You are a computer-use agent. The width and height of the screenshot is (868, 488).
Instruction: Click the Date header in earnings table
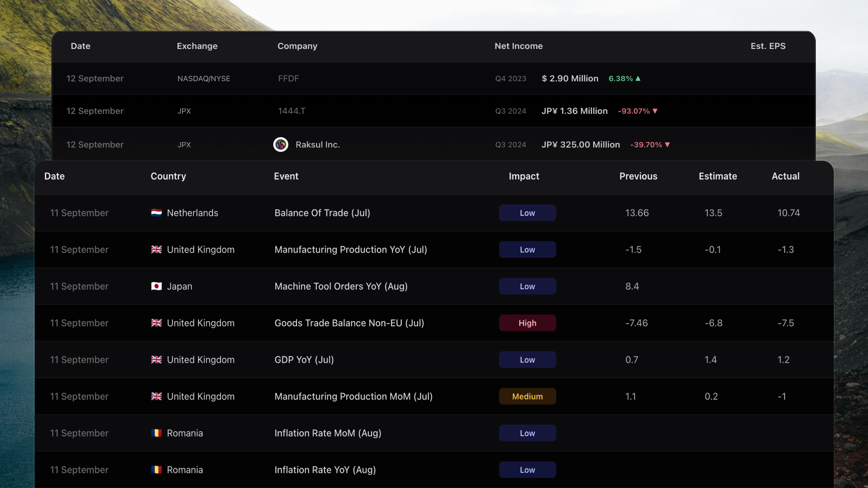(80, 46)
